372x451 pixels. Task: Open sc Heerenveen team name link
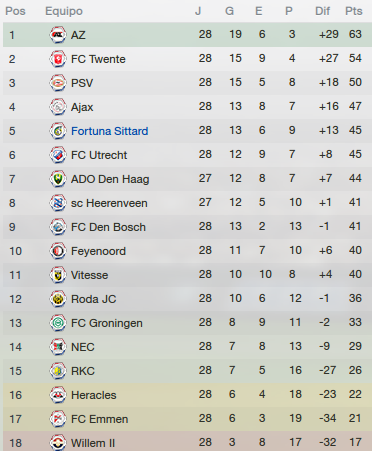coord(109,203)
